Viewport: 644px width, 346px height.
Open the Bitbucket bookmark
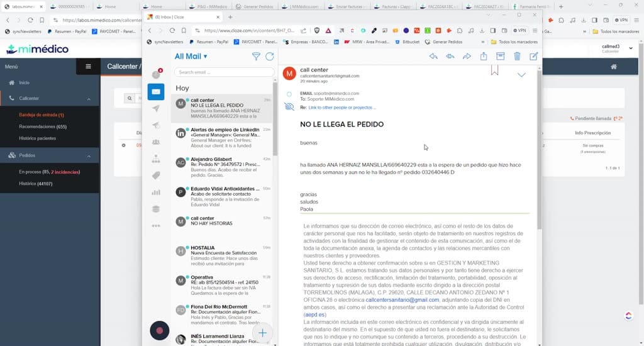tap(408, 42)
